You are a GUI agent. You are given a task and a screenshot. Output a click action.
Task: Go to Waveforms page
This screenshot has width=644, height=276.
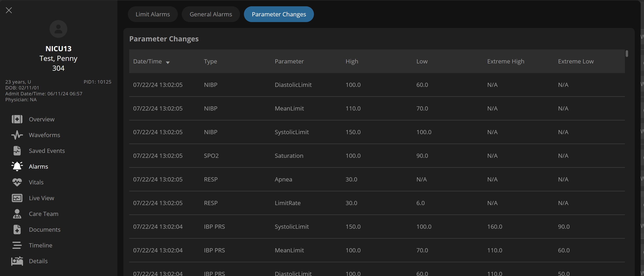pos(44,135)
